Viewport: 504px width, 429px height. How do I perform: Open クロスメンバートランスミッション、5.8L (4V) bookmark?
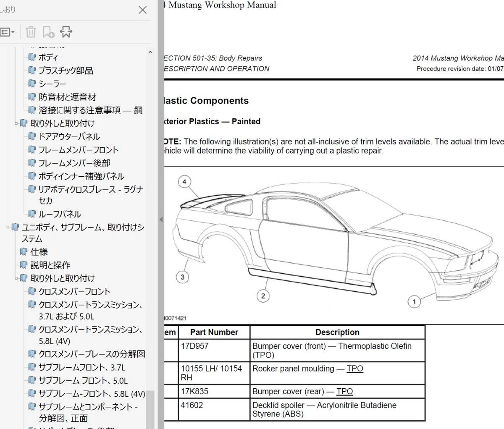click(91, 335)
